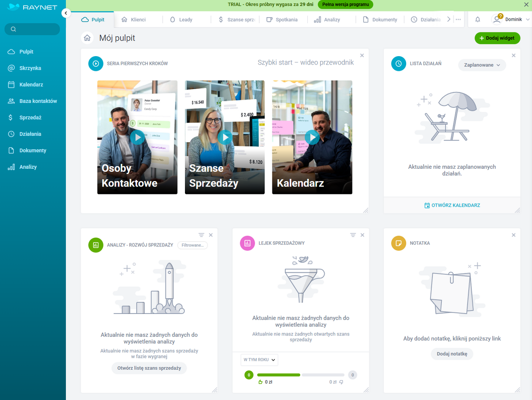Screen dimensions: 532x400
Task: Collapse the left sidebar with arrow button
Action: (66, 13)
